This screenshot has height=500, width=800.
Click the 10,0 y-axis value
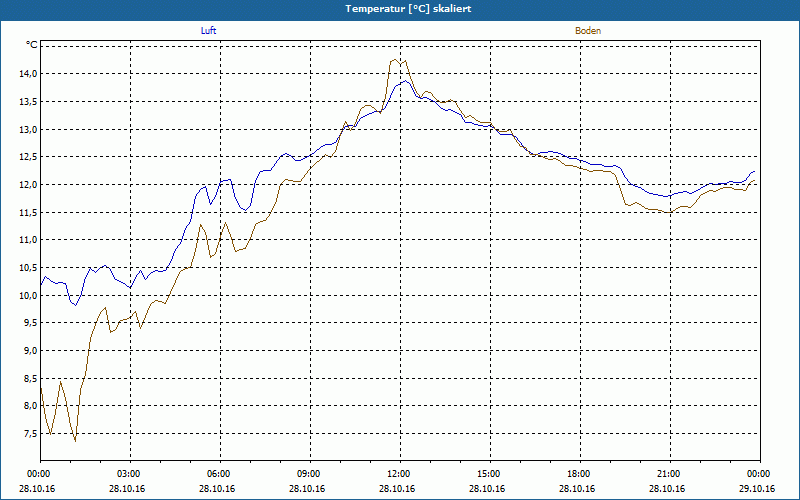click(x=29, y=295)
